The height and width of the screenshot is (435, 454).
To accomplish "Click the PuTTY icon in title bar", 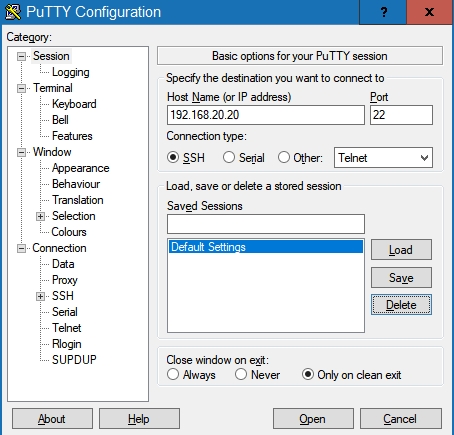I will [13, 12].
